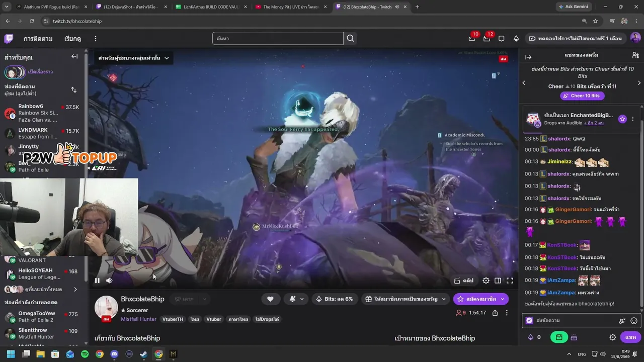Image resolution: width=644 pixels, height=362 pixels.
Task: Click the browser address bar
Action: pos(313,21)
